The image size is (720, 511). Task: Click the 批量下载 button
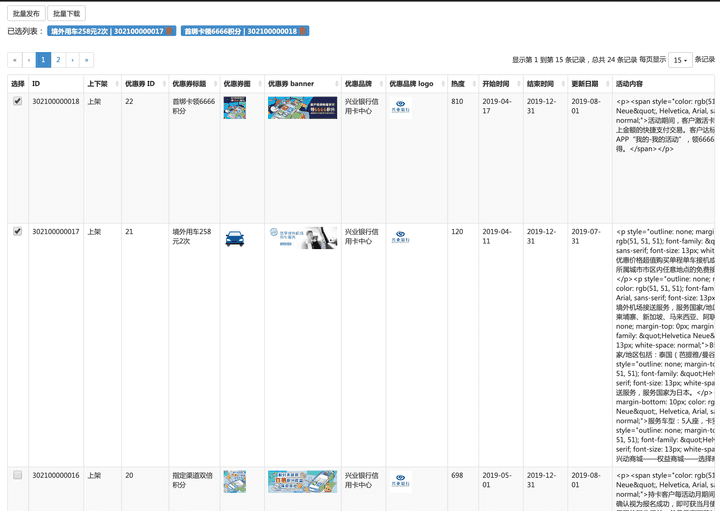(67, 14)
